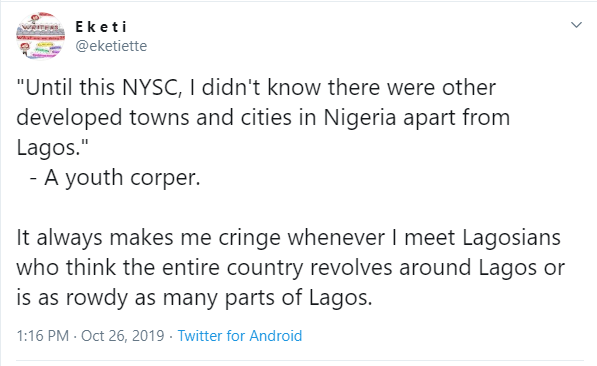The image size is (597, 366).
Task: Click the Oct 26, 2019 date
Action: pyautogui.click(x=123, y=336)
